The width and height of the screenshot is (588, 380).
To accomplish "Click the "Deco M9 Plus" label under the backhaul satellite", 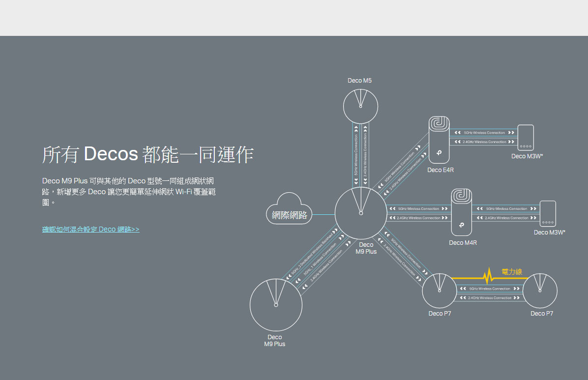I will (274, 341).
